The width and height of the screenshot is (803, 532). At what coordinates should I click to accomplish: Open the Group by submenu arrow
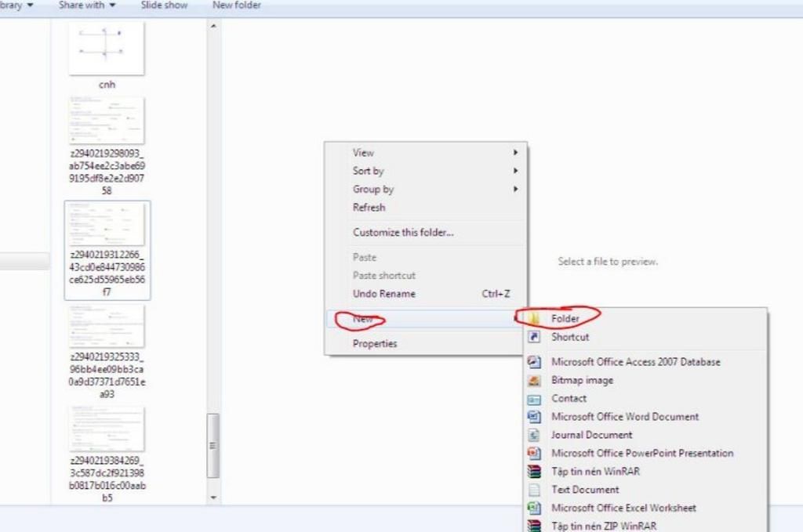pyautogui.click(x=516, y=190)
